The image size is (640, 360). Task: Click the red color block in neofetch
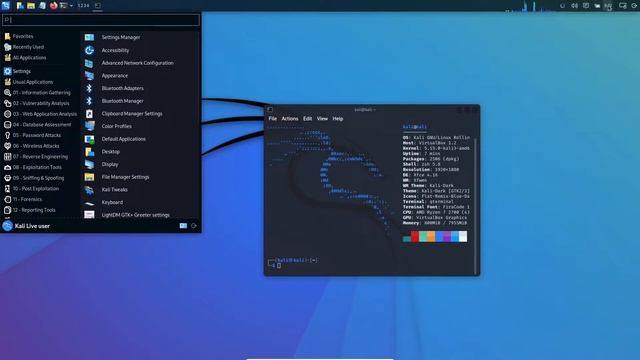(x=415, y=236)
